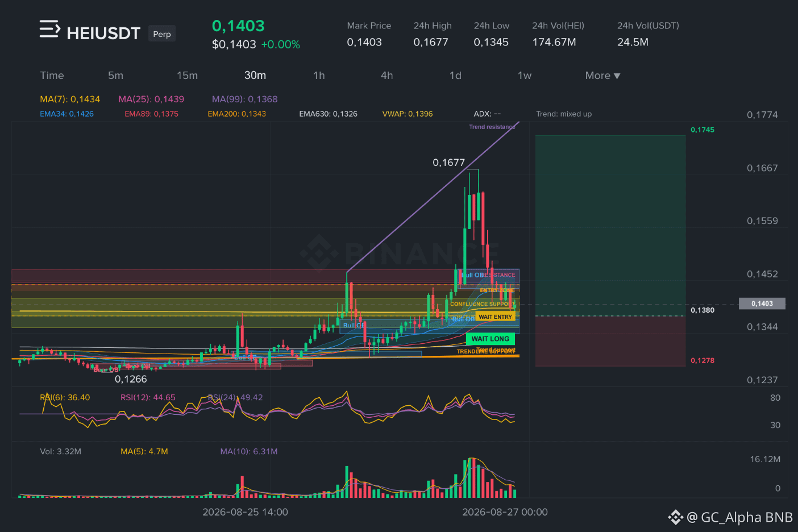This screenshot has height=532, width=798.
Task: Click the Trend: mixed up label
Action: [x=564, y=114]
